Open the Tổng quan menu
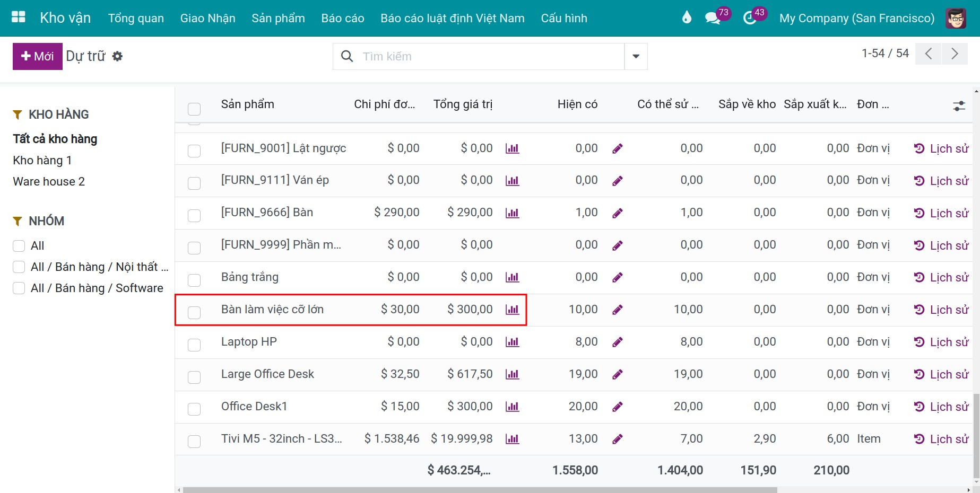 coord(136,18)
